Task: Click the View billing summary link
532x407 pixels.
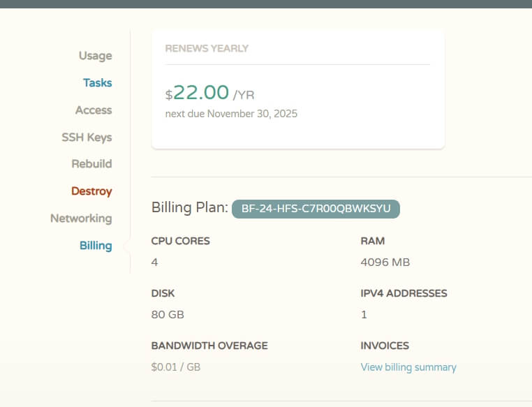Action: (408, 367)
